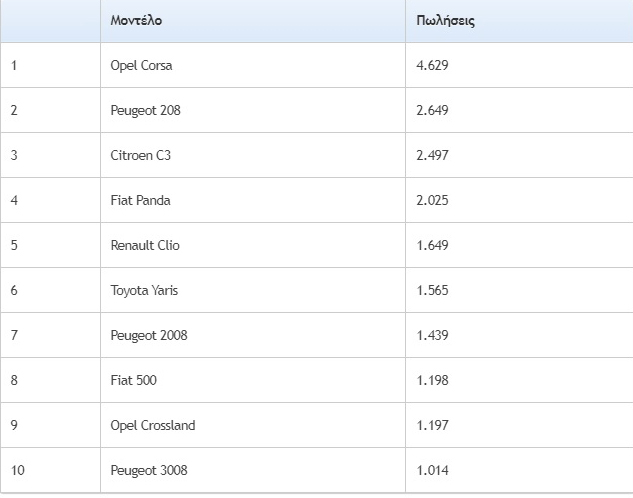Click the Peugeot 208 cell
The image size is (633, 498).
(x=145, y=111)
